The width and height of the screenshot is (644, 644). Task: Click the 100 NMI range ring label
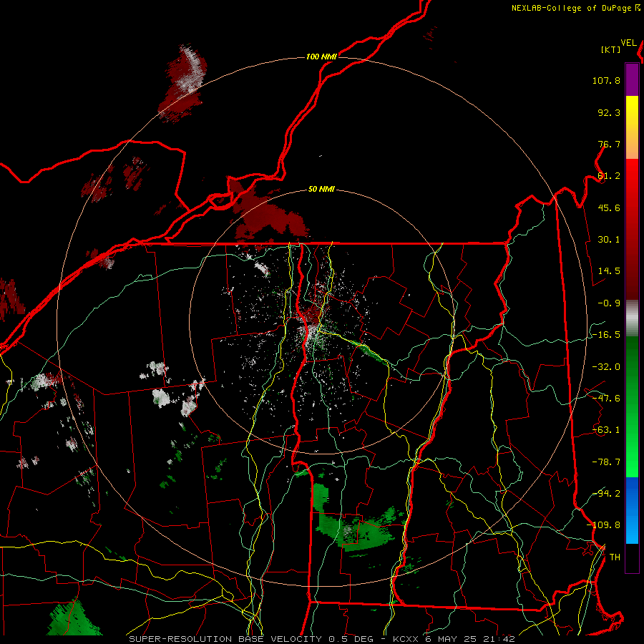[321, 57]
